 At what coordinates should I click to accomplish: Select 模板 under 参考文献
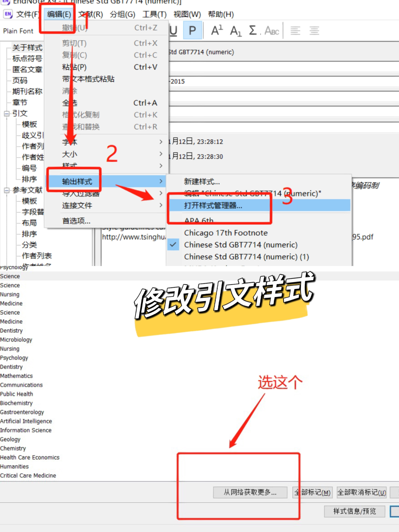tap(29, 201)
